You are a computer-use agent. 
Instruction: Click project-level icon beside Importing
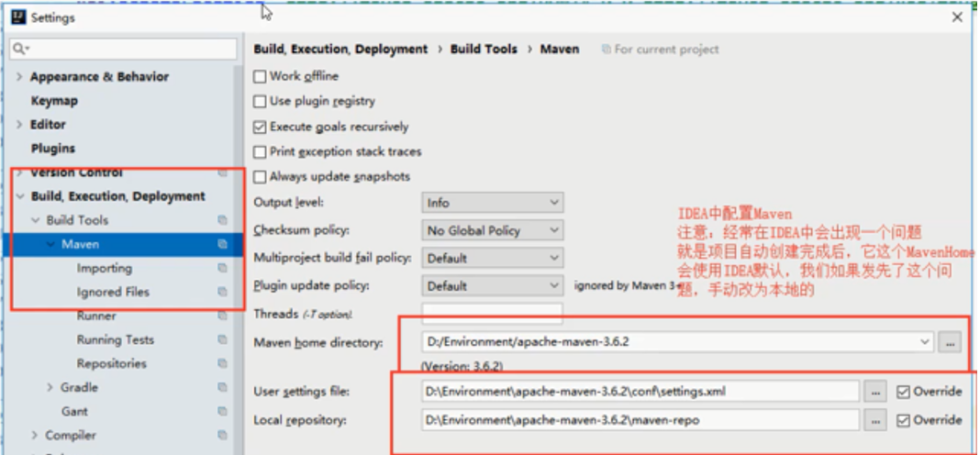click(x=222, y=268)
